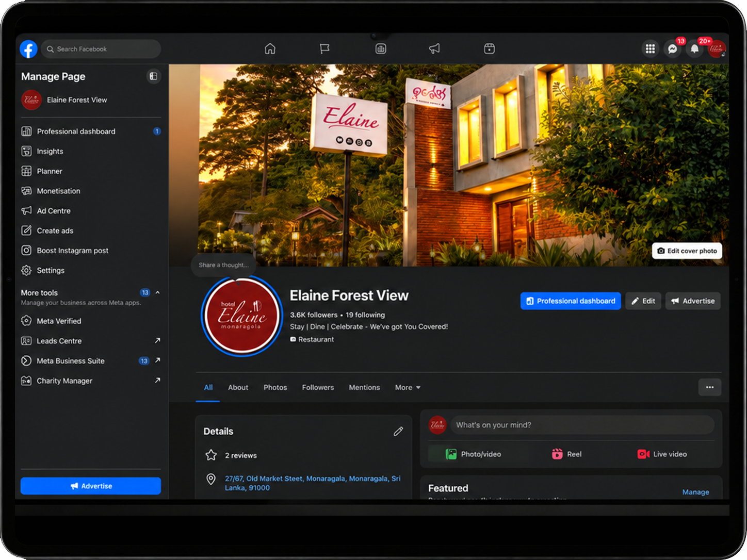Click the reviews star icon
This screenshot has width=747, height=560.
211,455
